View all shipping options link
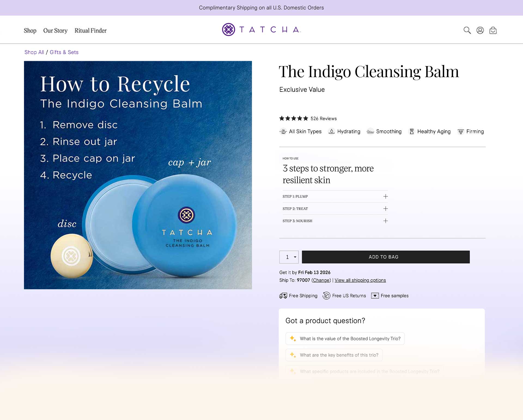 360,280
